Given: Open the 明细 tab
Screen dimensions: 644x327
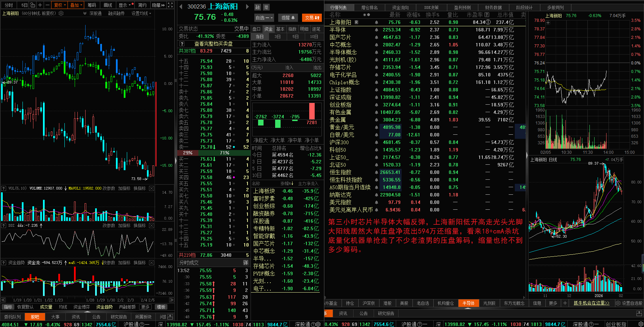Looking at the screenshot, I should (x=304, y=29).
